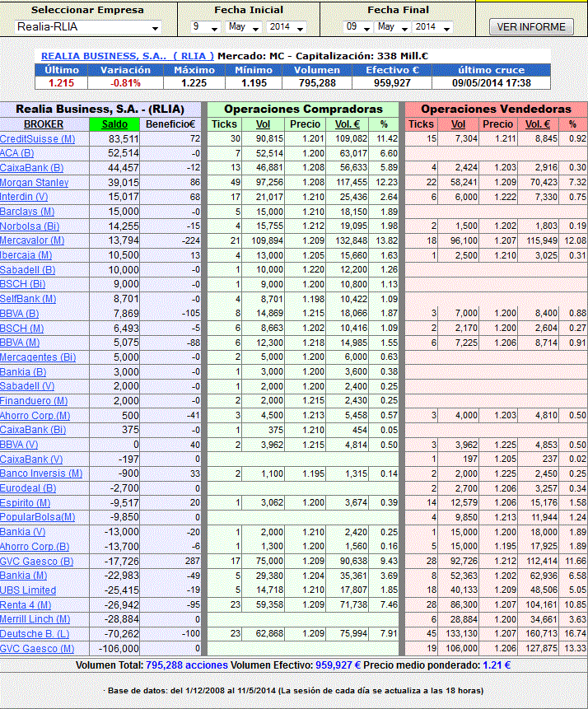Open GVC Gaesco (B) broker link
The image size is (588, 709).
[x=36, y=561]
